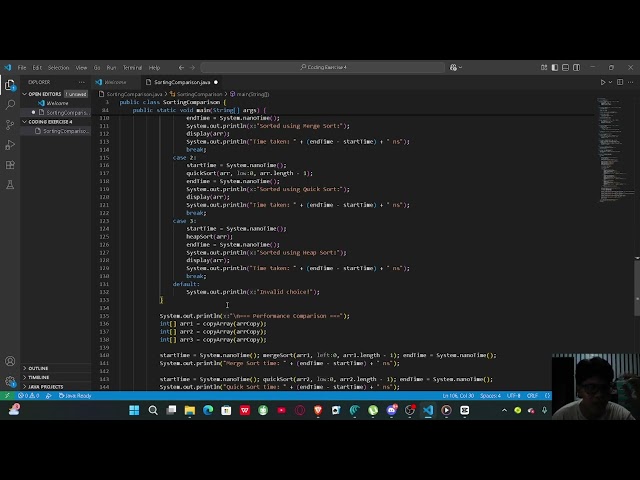Open the editor More Actions ellipsis
Image resolution: width=640 pixels, height=480 pixels.
click(x=631, y=82)
